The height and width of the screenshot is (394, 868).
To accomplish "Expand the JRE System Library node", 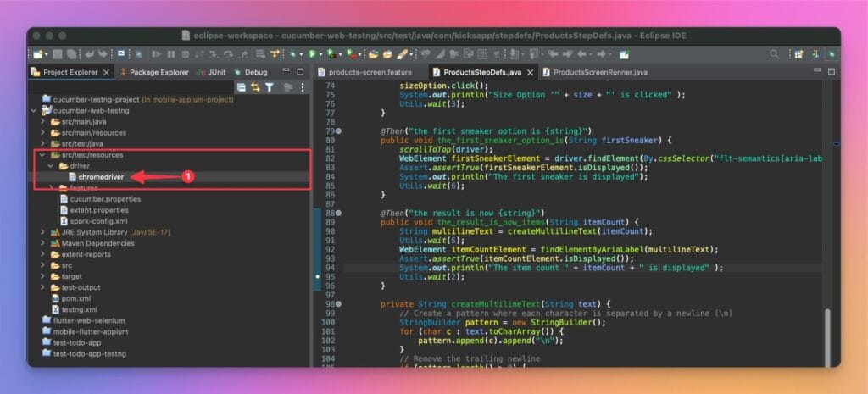I will [42, 232].
